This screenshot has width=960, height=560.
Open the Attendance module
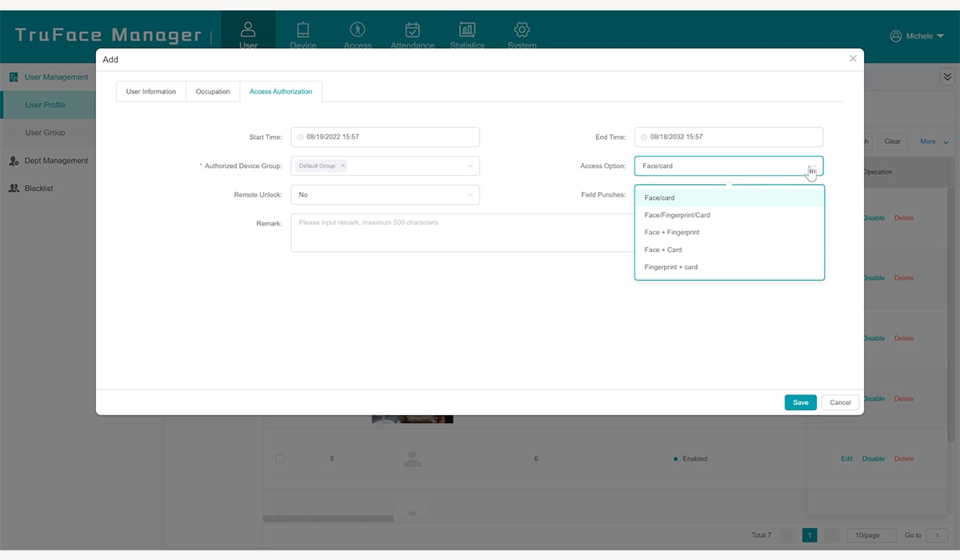412,32
